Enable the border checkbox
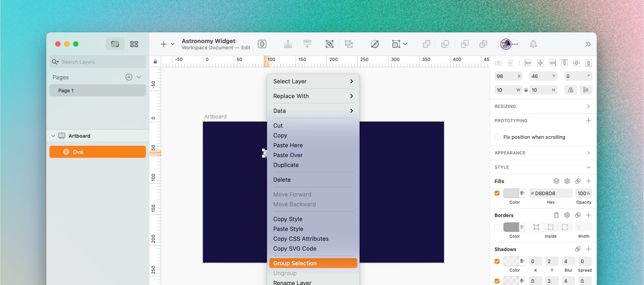Image resolution: width=644 pixels, height=285 pixels. tap(497, 227)
